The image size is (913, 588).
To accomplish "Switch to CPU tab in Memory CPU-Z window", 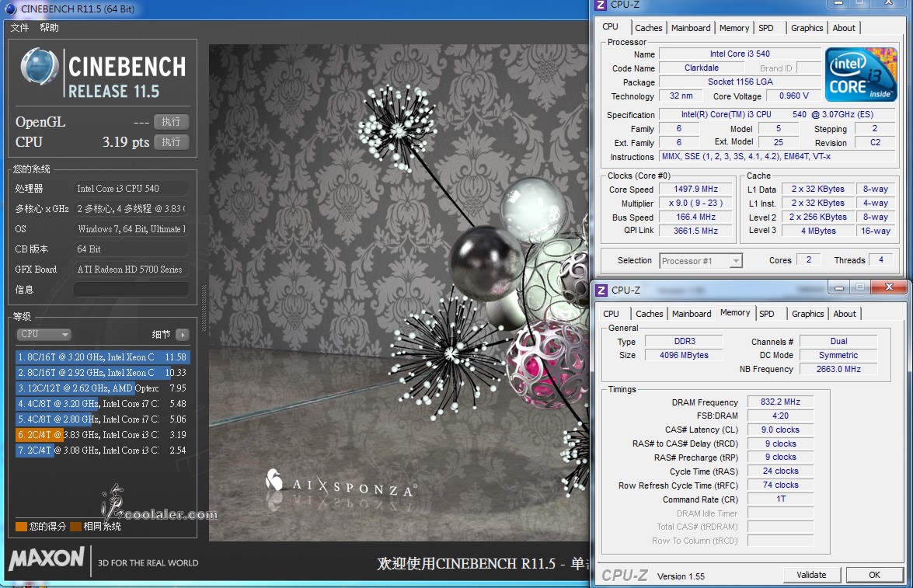I will point(611,314).
